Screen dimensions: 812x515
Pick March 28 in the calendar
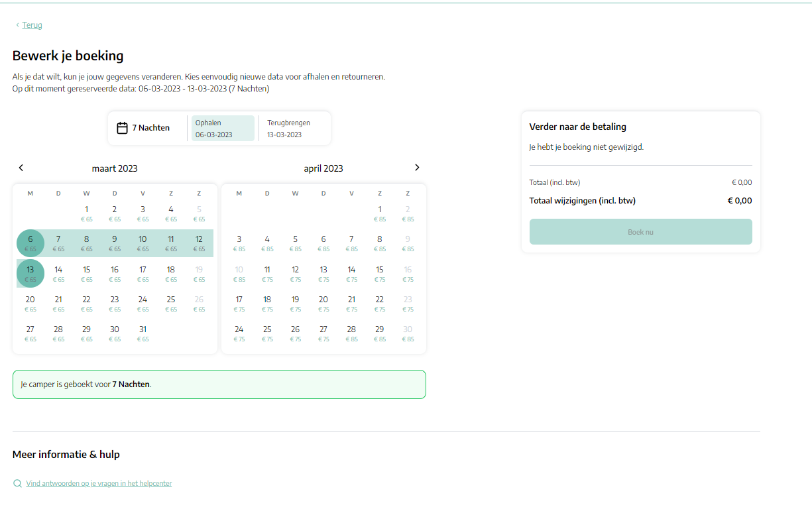click(58, 333)
